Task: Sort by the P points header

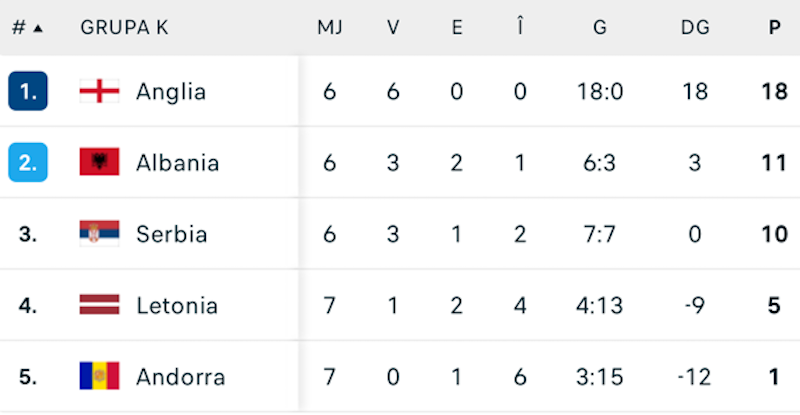Action: pyautogui.click(x=774, y=28)
